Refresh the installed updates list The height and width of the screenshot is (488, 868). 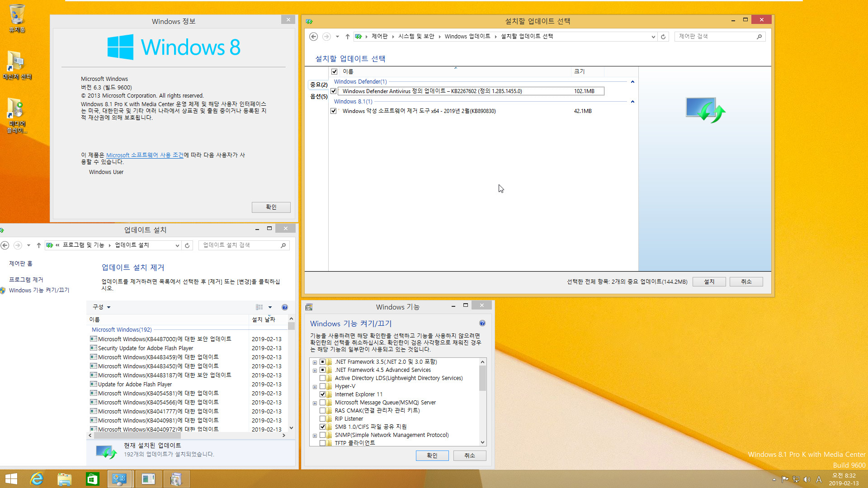(x=187, y=245)
